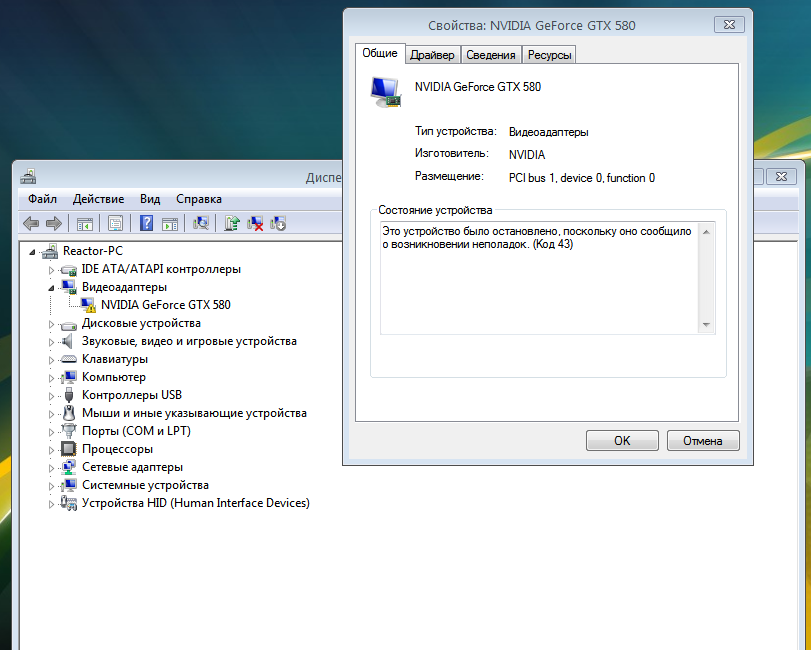Image resolution: width=811 pixels, height=650 pixels.
Task: Click the Процессоры chip icon
Action: pyautogui.click(x=68, y=449)
